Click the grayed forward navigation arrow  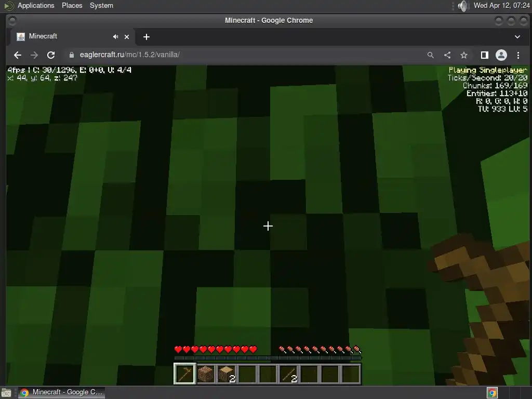34,55
